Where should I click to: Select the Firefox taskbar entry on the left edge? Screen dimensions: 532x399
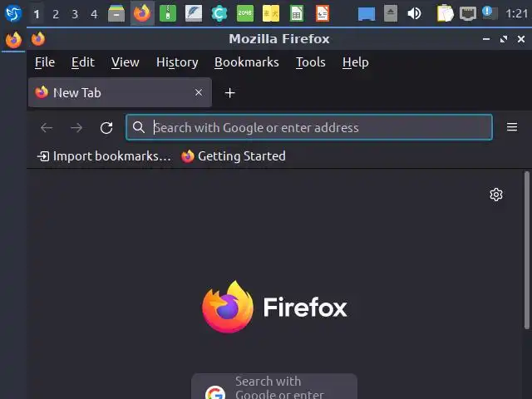coord(13,40)
